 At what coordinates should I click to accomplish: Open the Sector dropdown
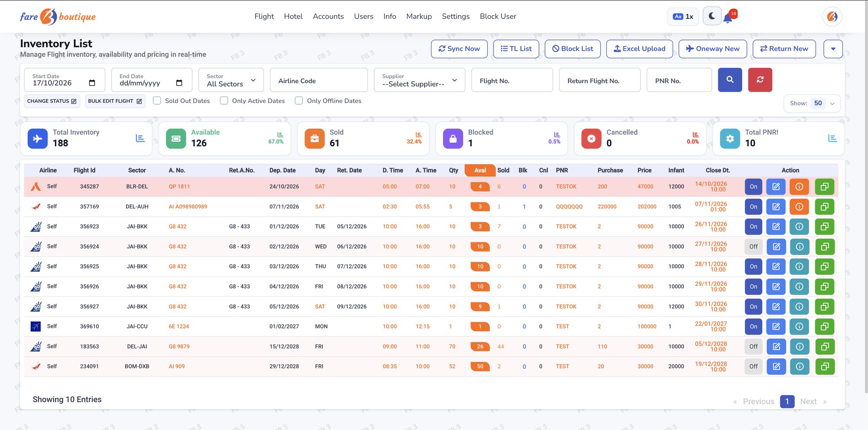(x=231, y=80)
